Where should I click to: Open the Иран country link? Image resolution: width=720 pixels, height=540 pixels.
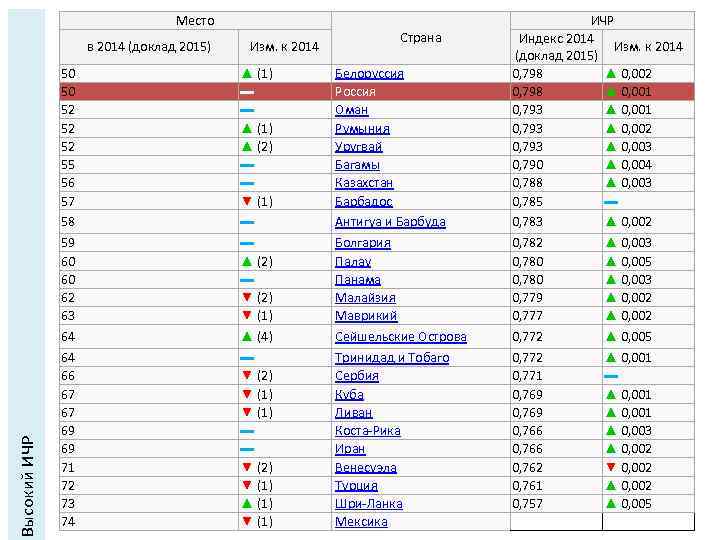(x=350, y=449)
